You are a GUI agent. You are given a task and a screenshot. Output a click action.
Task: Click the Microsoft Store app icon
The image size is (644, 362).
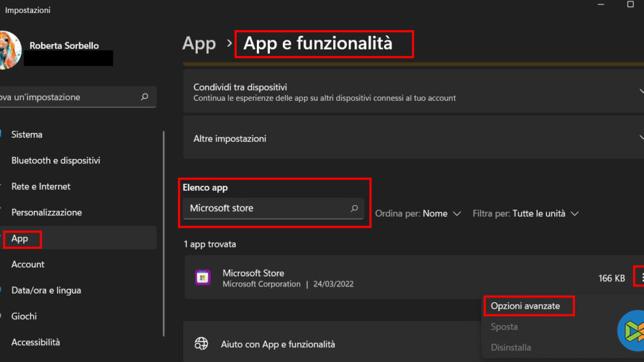coord(203,278)
